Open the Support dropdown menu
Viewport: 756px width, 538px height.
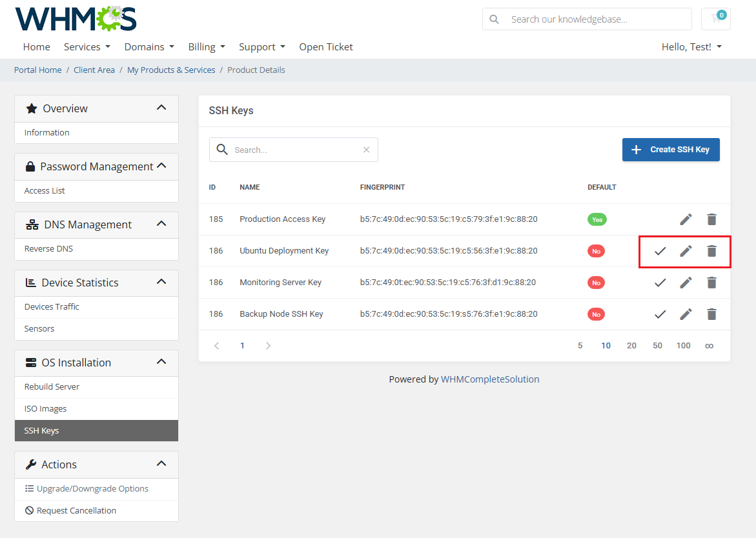(x=262, y=46)
